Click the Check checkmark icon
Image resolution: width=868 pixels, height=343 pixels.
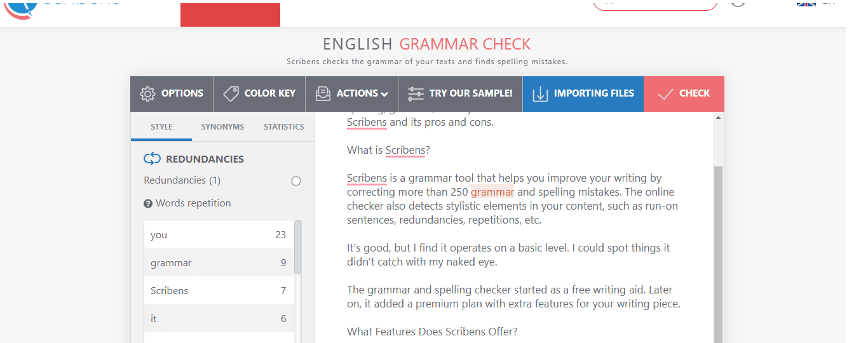[x=665, y=94]
